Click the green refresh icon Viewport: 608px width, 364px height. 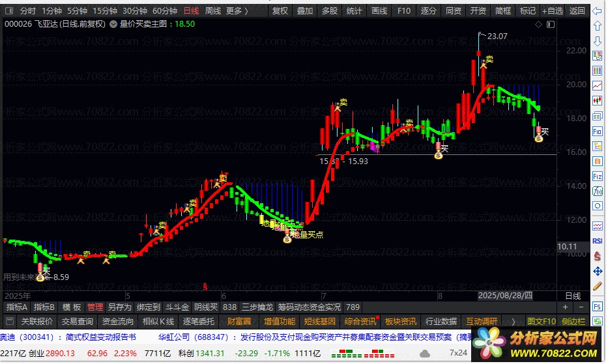coord(597,321)
